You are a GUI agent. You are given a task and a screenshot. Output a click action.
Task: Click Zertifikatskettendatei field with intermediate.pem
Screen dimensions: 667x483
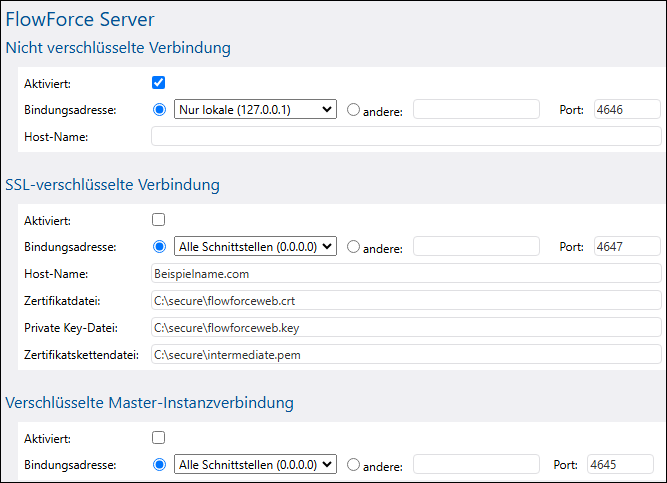pos(406,354)
